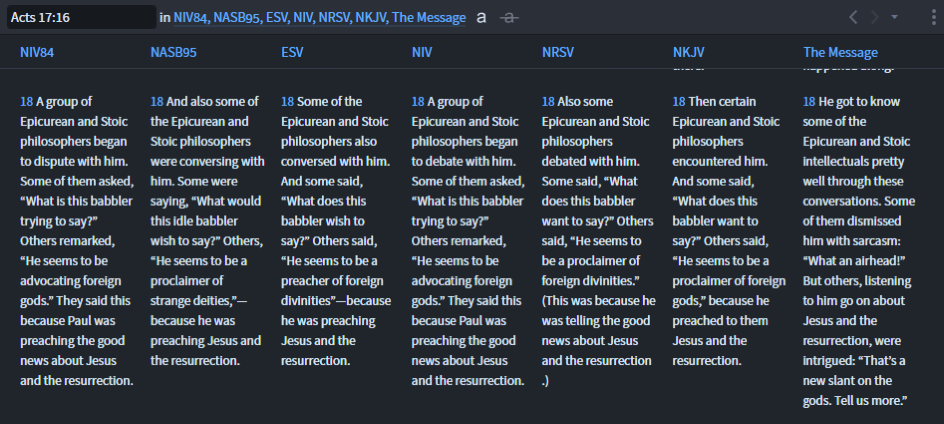
Task: Click verse number 18 in NRSV column
Action: [548, 101]
